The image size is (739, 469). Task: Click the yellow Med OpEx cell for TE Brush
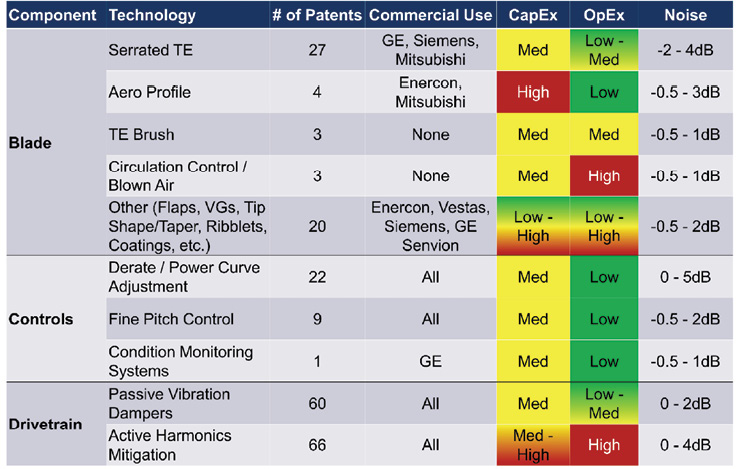point(603,134)
